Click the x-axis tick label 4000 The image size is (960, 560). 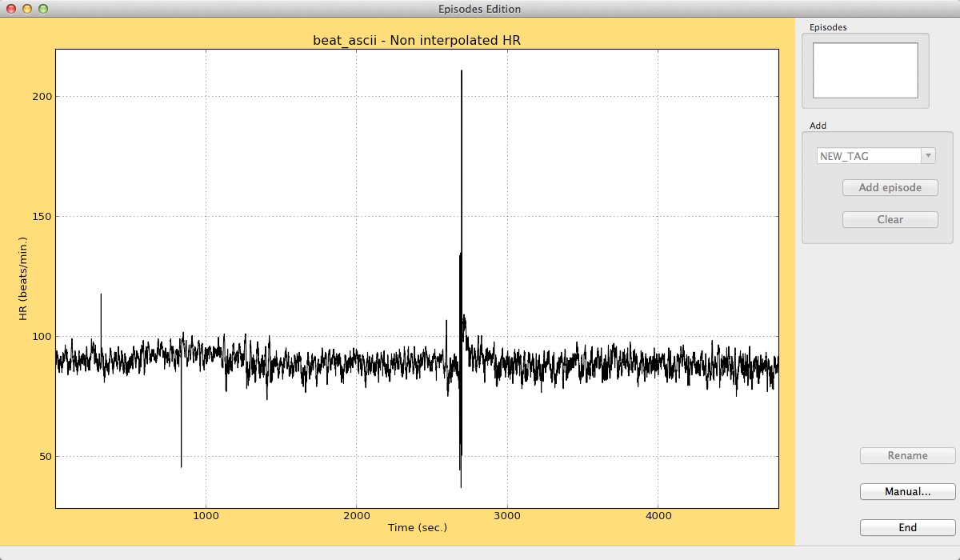(x=658, y=516)
